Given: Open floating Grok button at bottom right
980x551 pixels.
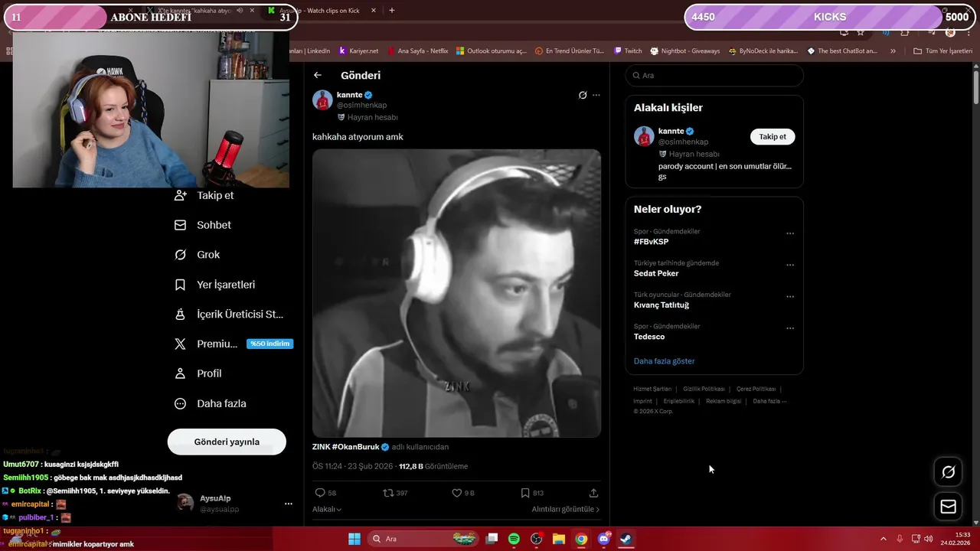Looking at the screenshot, I should pyautogui.click(x=948, y=472).
